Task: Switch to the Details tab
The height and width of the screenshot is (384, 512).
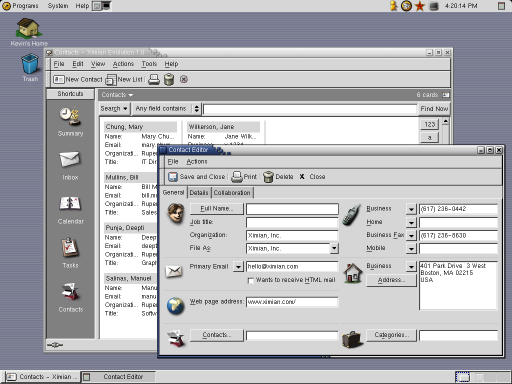Action: coord(199,193)
